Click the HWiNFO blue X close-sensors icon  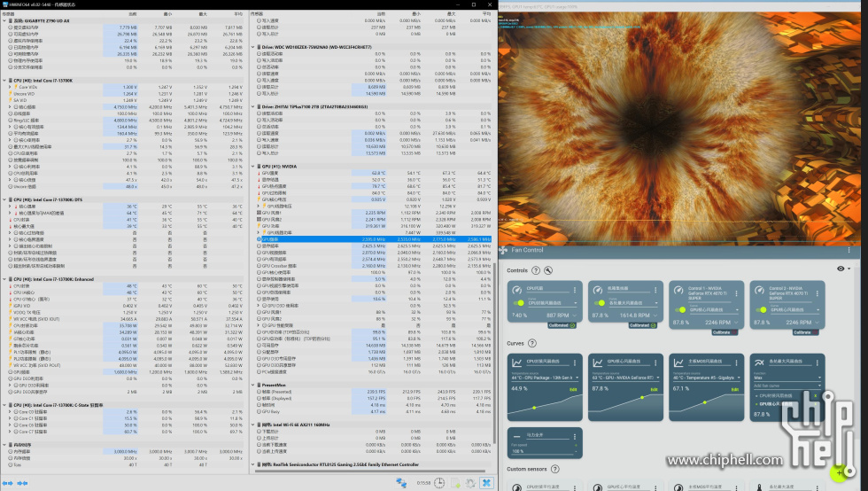pos(486,483)
